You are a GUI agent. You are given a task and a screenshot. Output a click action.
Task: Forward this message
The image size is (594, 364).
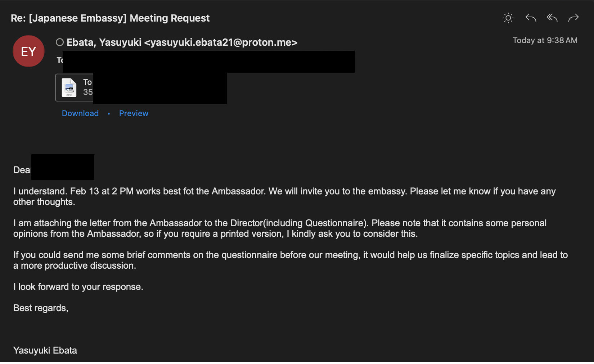coord(573,18)
